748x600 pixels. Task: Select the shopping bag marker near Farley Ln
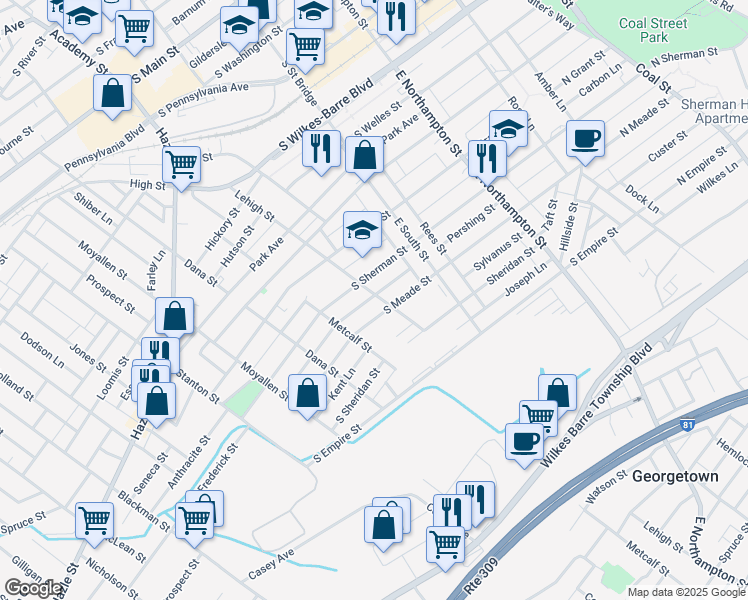[175, 316]
